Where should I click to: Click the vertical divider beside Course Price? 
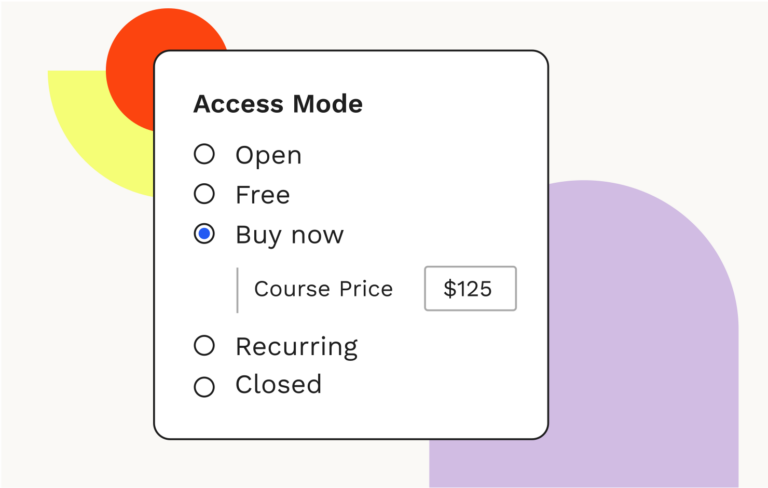tap(237, 290)
